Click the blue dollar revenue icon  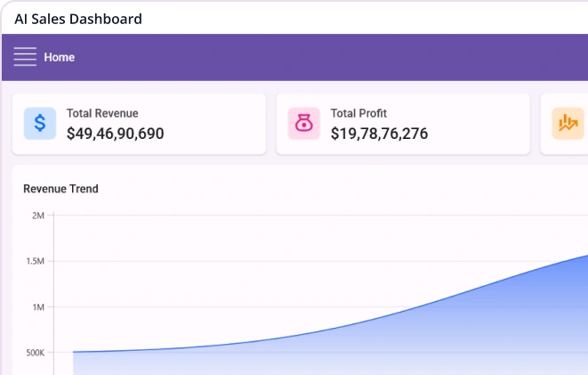[40, 124]
